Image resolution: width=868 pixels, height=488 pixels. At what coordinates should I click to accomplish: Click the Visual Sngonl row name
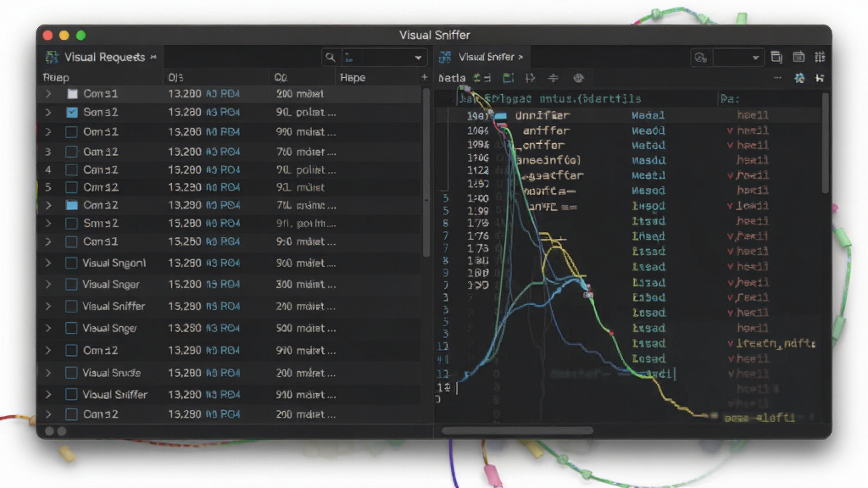tap(114, 263)
